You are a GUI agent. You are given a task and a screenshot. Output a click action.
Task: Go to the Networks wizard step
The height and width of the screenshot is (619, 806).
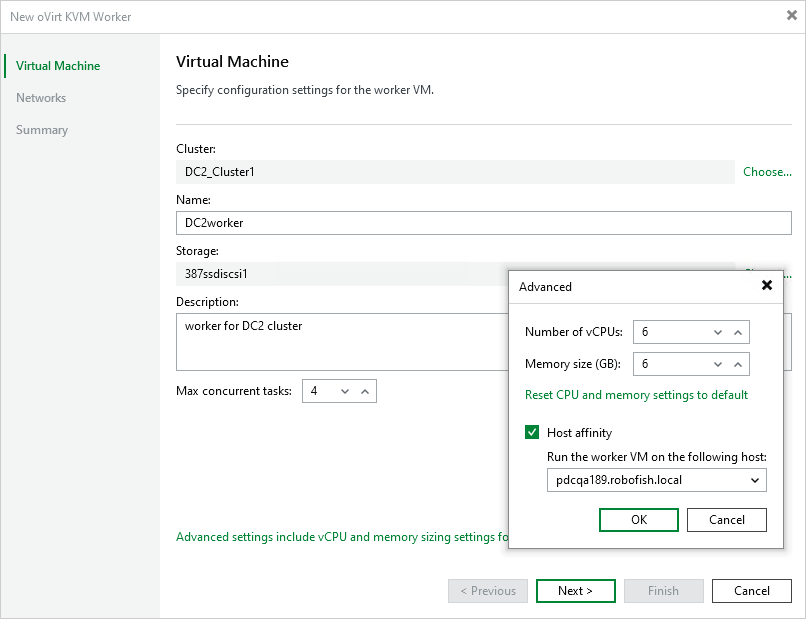41,98
